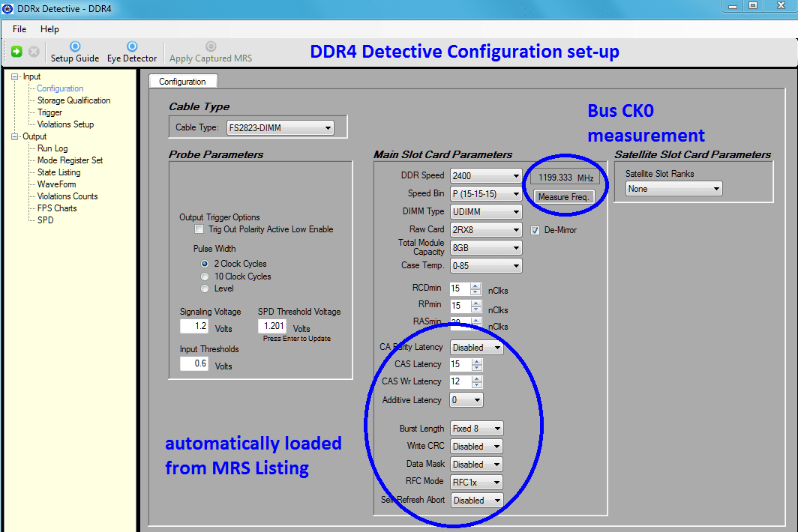Click the RPmin value field
This screenshot has width=798, height=532.
click(460, 305)
